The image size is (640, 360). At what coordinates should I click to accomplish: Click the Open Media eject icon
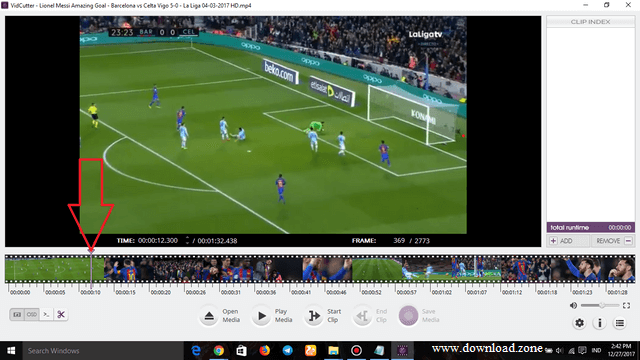209,316
